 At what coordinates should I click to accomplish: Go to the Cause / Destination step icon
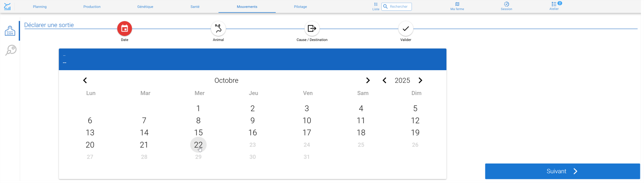312,29
